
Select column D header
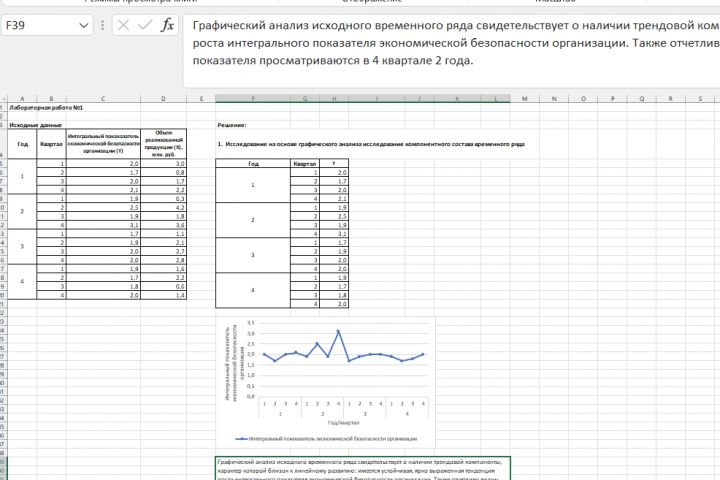coord(163,99)
